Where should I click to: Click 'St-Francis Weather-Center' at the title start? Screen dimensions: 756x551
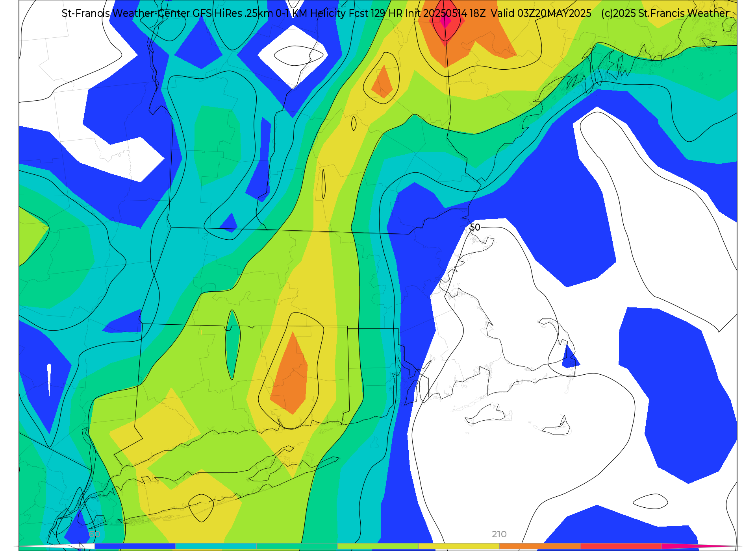126,13
